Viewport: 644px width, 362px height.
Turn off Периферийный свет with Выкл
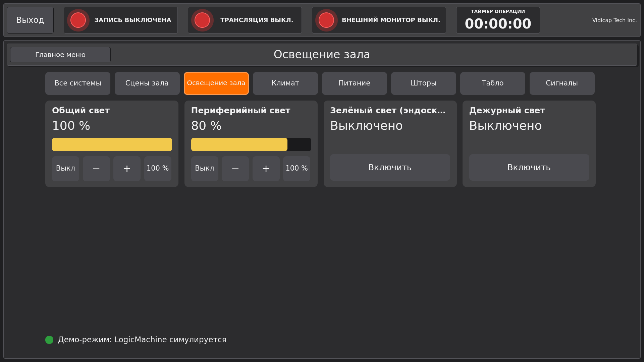click(205, 169)
